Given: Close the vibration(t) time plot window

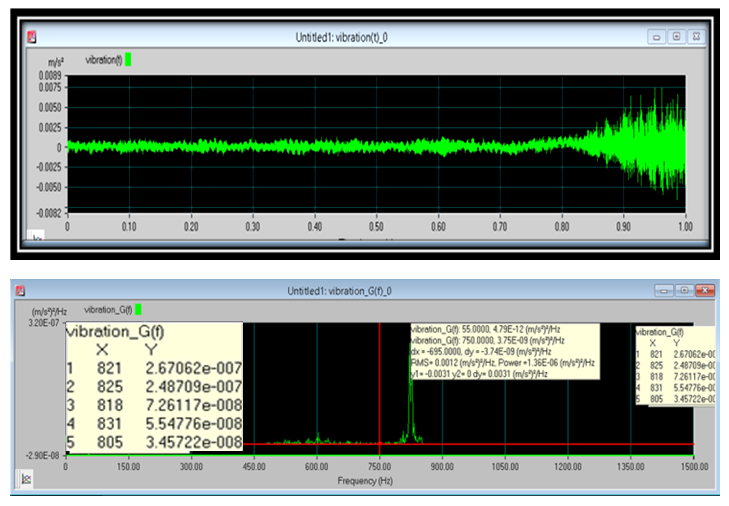Looking at the screenshot, I should 695,37.
